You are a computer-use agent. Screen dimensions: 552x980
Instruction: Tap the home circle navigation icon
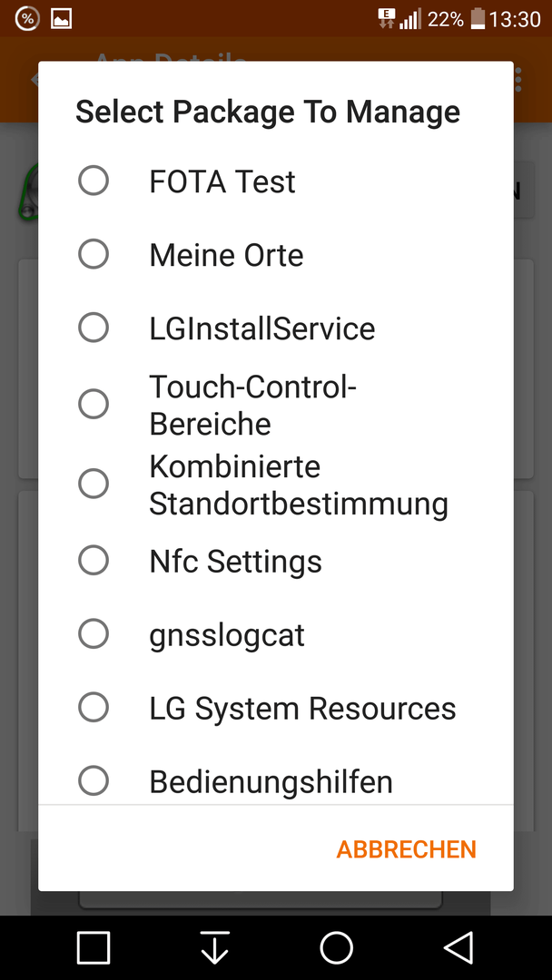tap(336, 947)
